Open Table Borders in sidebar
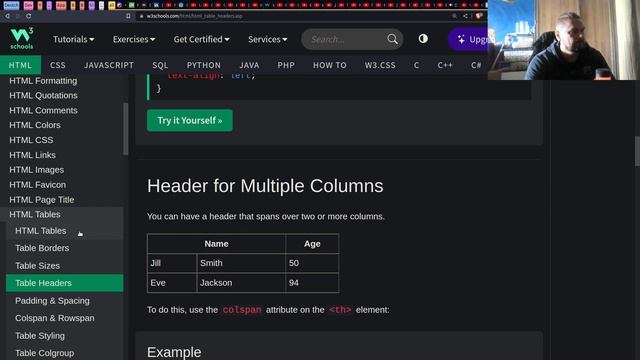The width and height of the screenshot is (640, 360). click(x=42, y=248)
